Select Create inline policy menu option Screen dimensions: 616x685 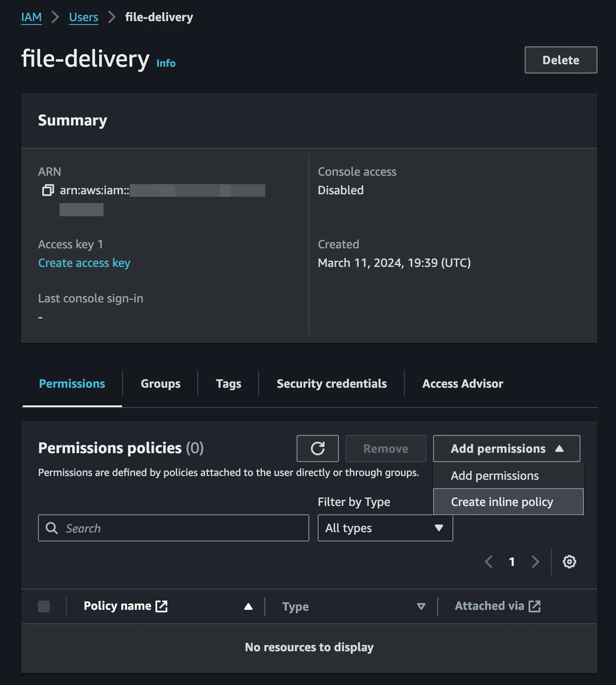click(508, 502)
